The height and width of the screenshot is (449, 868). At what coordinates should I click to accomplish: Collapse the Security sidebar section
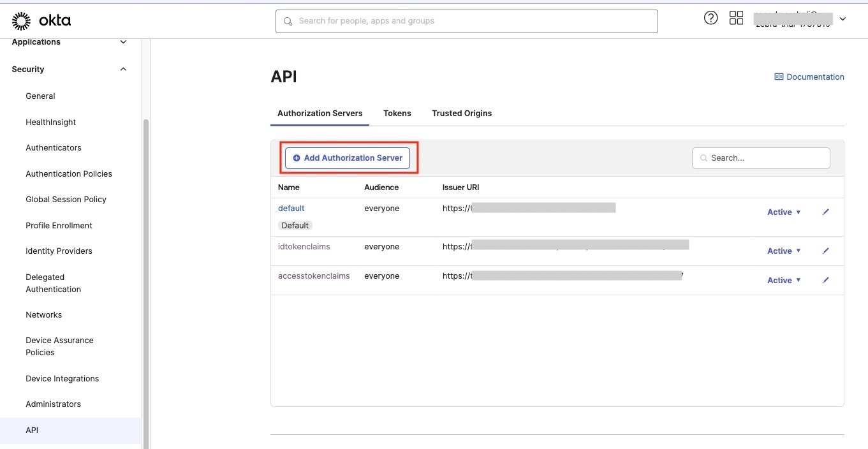(123, 70)
